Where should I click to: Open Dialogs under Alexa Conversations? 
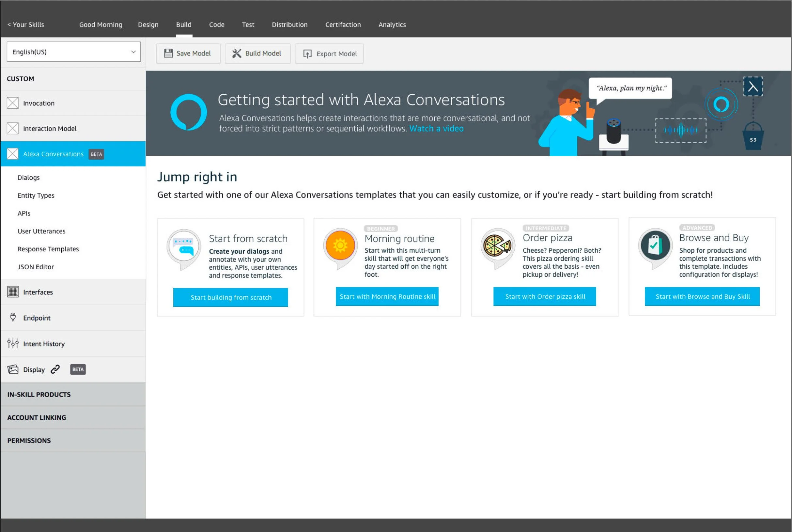coord(28,178)
